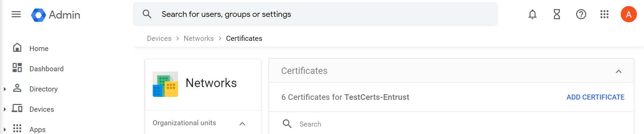The image size is (644, 134).
Task: Click the certificates search magnifier icon
Action: click(x=287, y=124)
